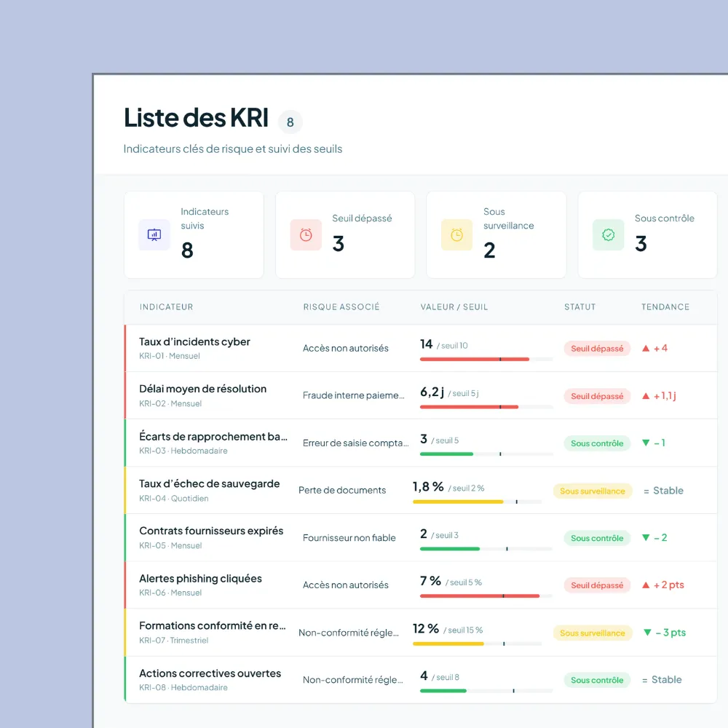Click the Seuil dépassé status pill for KRI-01
This screenshot has height=728, width=728.
tap(597, 349)
